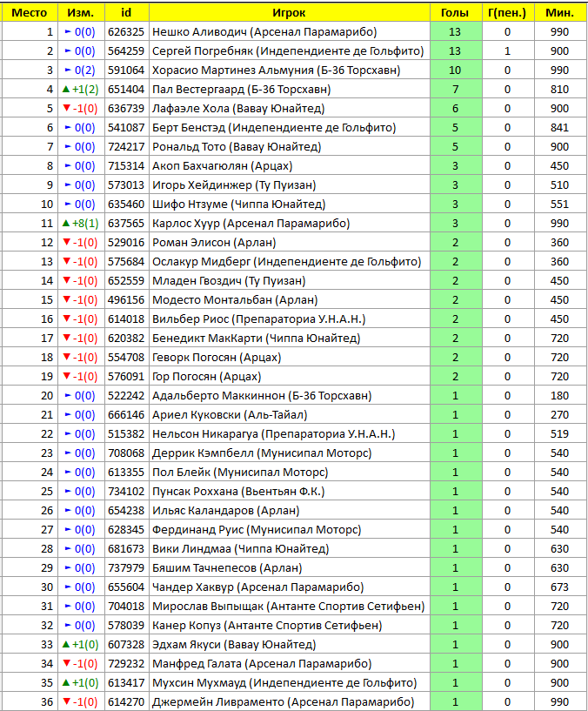
Task: Select player Лафаэле Хола (Вавау Юнайтед)
Action: [x=238, y=109]
